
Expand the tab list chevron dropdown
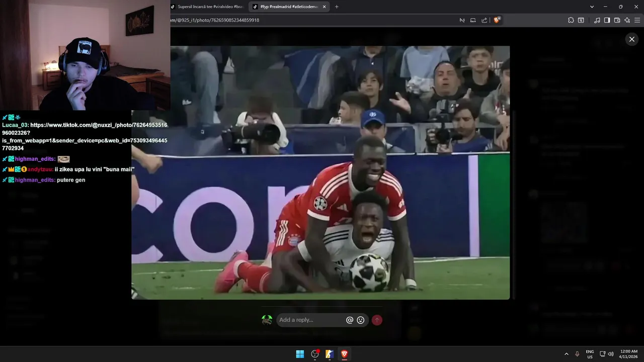tap(592, 7)
